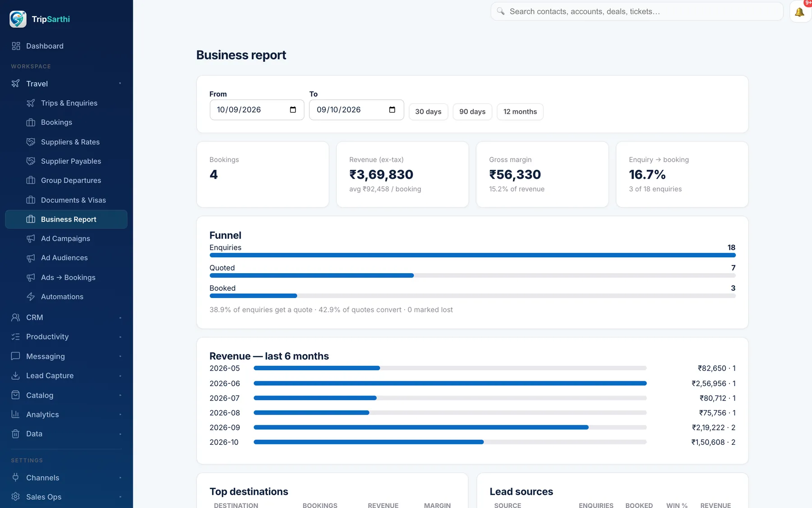Click the 16.7% enquiry conversion value

[647, 174]
